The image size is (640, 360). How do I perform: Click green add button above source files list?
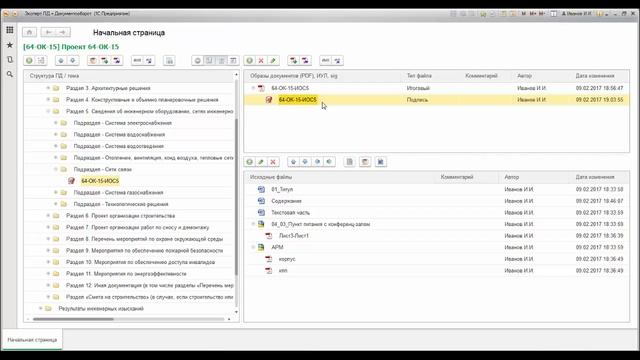point(249,162)
